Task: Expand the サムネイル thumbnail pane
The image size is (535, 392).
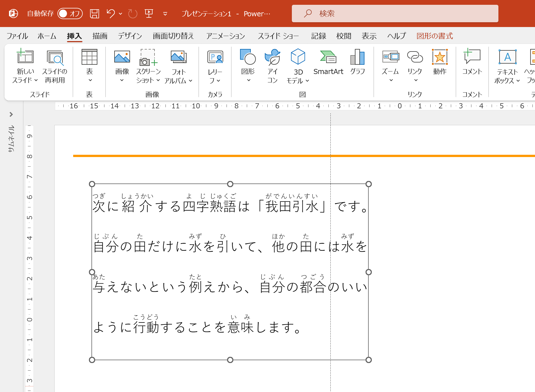Action: pos(11,114)
